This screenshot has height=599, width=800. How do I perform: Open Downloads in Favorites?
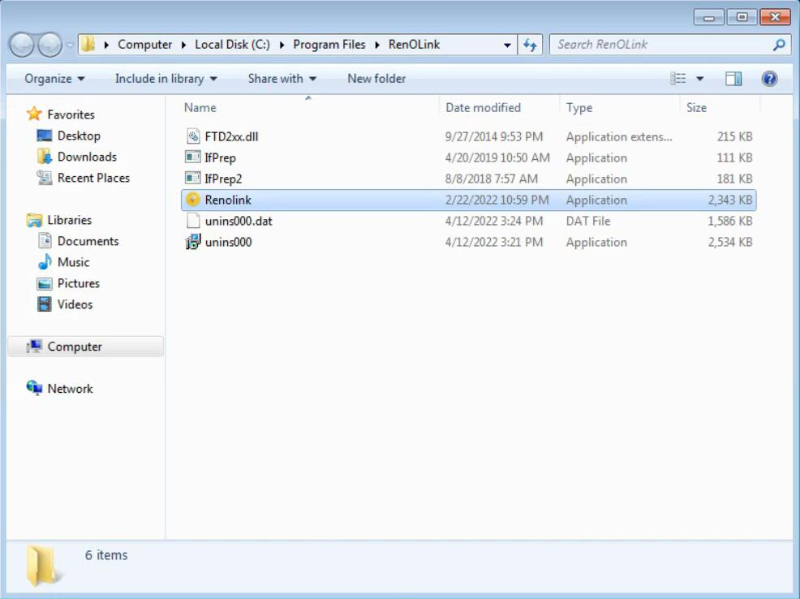coord(86,157)
